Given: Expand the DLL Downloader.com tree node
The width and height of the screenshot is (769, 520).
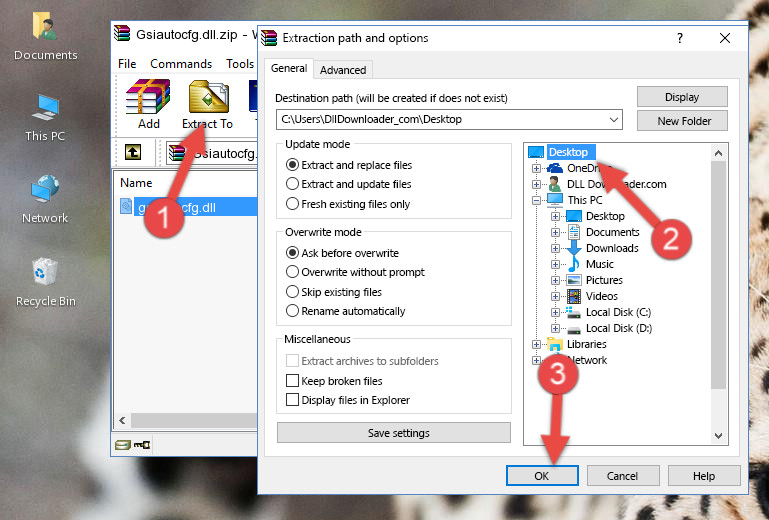Looking at the screenshot, I should point(536,184).
